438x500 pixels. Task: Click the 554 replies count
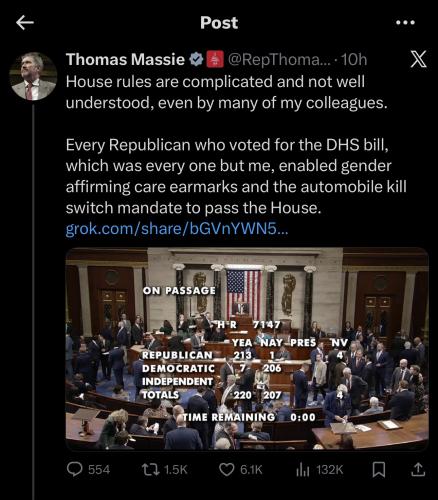(99, 470)
